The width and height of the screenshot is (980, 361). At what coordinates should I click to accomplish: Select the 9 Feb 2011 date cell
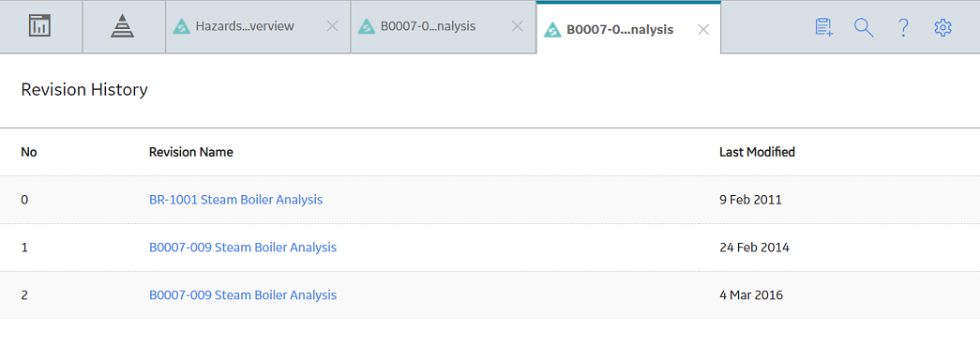click(x=750, y=200)
